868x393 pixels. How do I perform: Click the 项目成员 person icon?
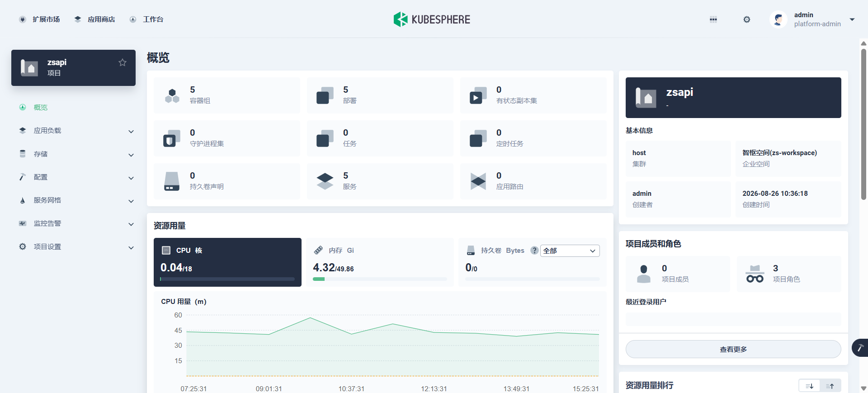(643, 274)
